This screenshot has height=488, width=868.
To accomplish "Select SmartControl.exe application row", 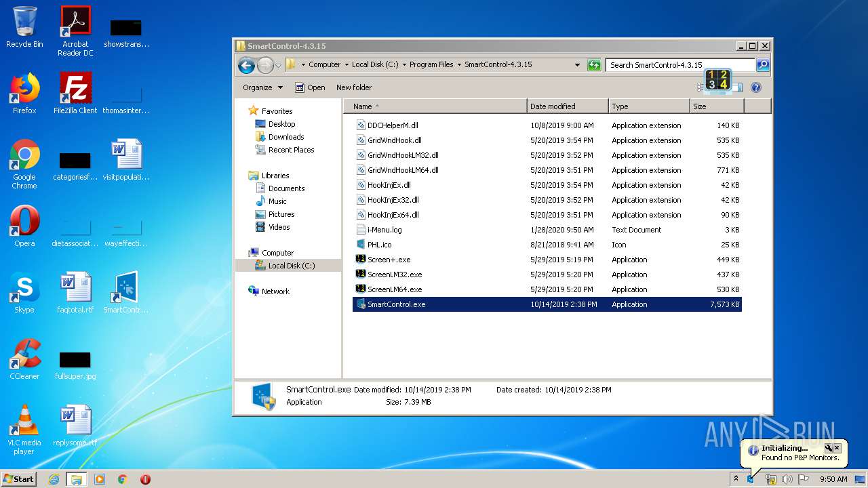I will click(547, 304).
